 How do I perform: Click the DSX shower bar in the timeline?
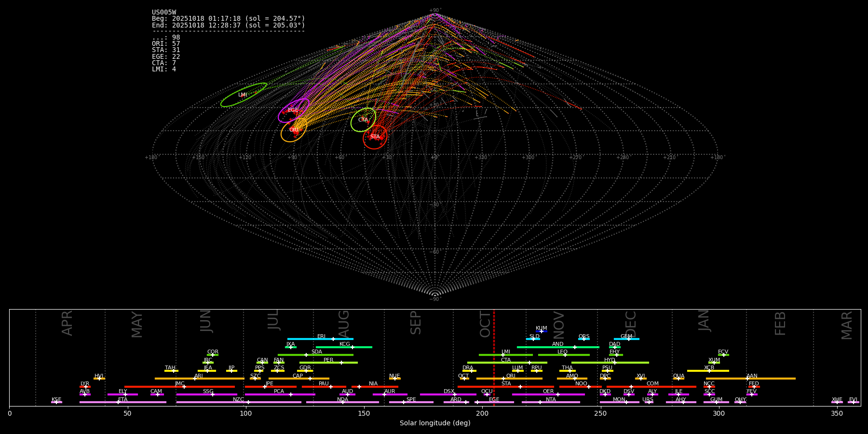(448, 394)
